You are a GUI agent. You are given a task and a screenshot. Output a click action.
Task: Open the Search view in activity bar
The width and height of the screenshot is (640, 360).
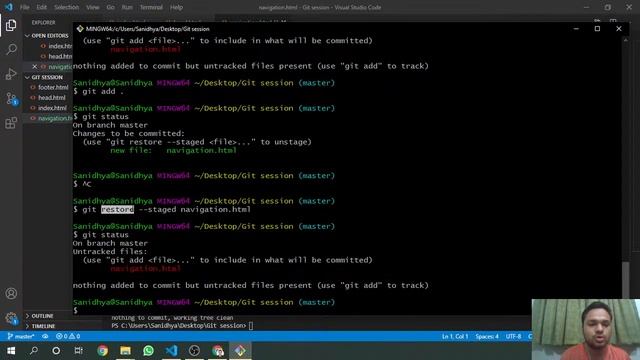pyautogui.click(x=11, y=49)
